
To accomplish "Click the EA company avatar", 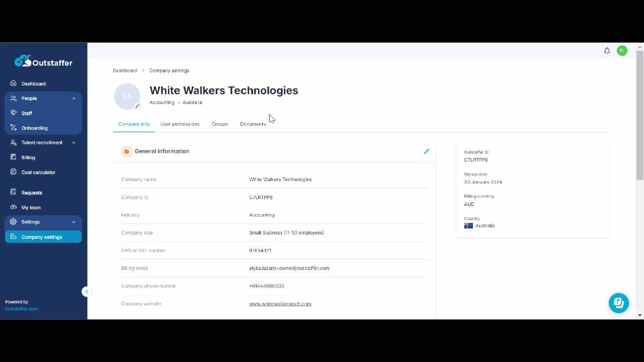I will (x=127, y=96).
